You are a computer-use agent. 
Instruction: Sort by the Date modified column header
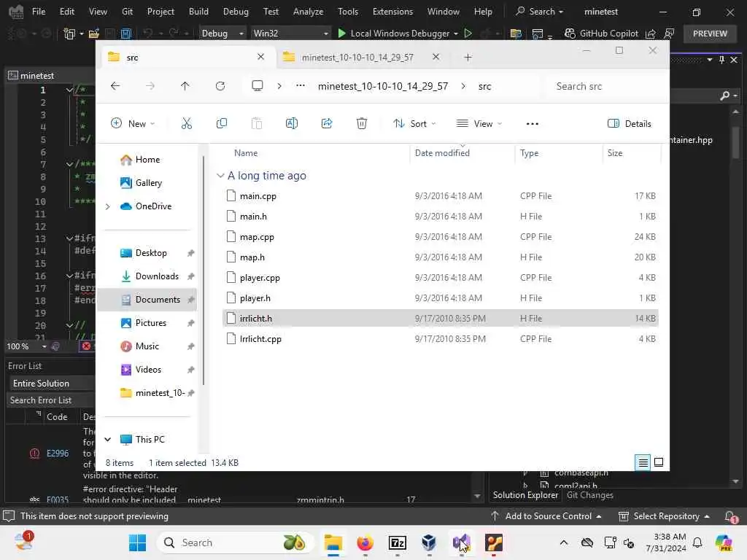[441, 153]
